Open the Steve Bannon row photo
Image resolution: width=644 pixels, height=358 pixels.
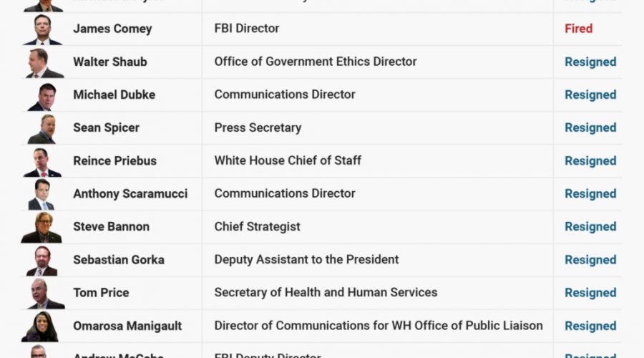pos(42,227)
